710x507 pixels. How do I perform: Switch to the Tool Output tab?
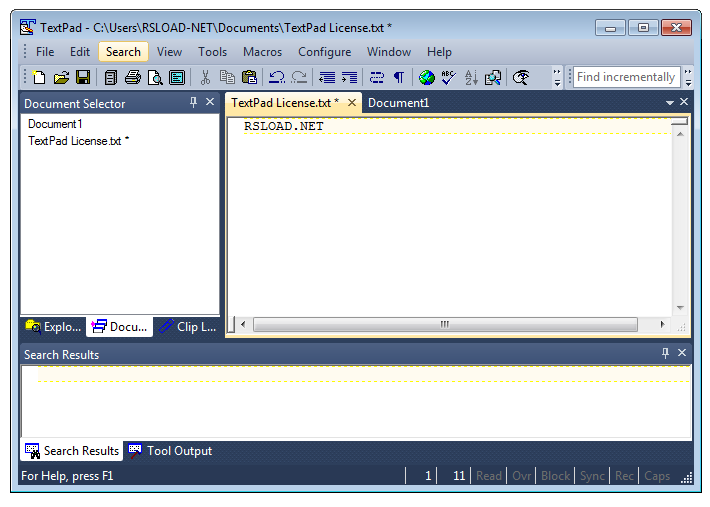pyautogui.click(x=170, y=451)
